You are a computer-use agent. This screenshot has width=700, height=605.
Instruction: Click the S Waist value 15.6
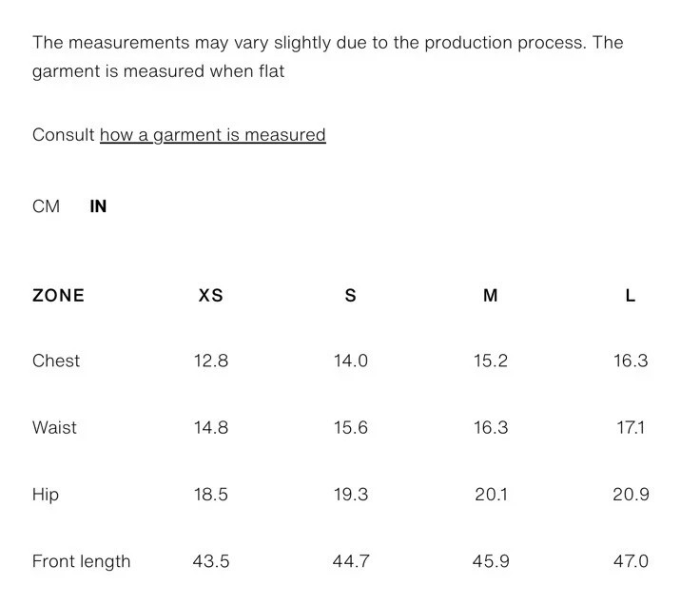[350, 428]
